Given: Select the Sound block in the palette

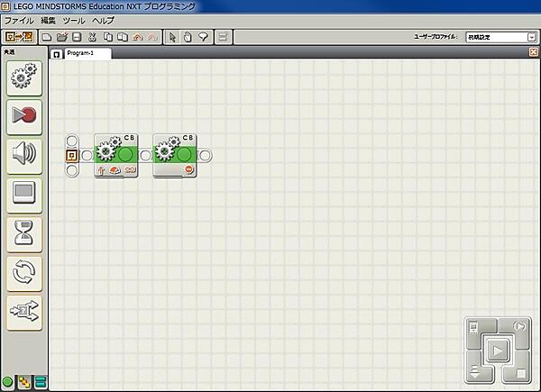Looking at the screenshot, I should (x=23, y=155).
